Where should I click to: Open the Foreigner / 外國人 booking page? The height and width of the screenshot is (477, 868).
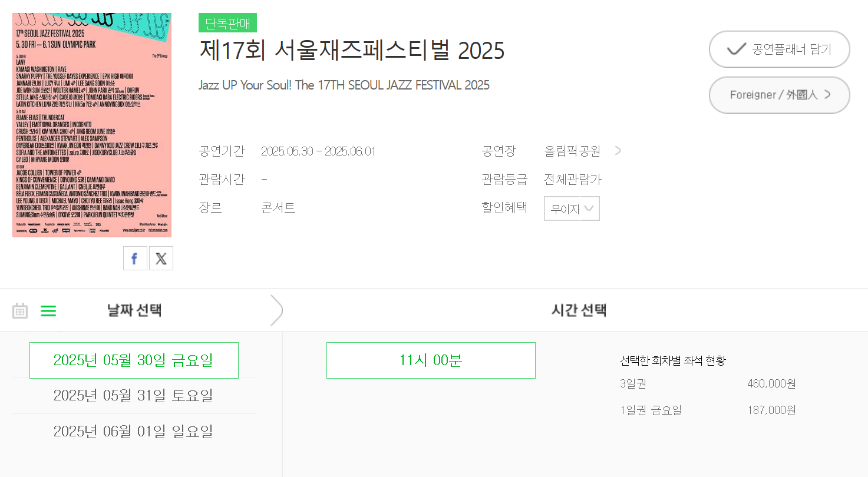tap(780, 95)
